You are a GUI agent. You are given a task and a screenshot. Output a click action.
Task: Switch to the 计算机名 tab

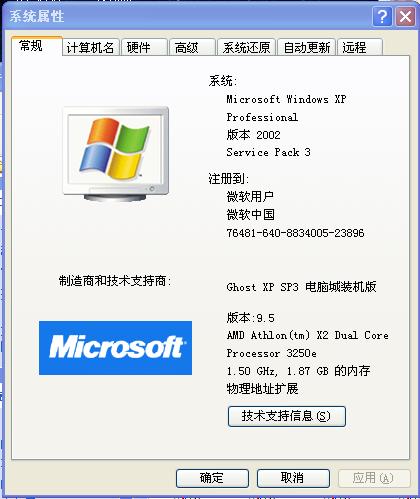point(90,47)
